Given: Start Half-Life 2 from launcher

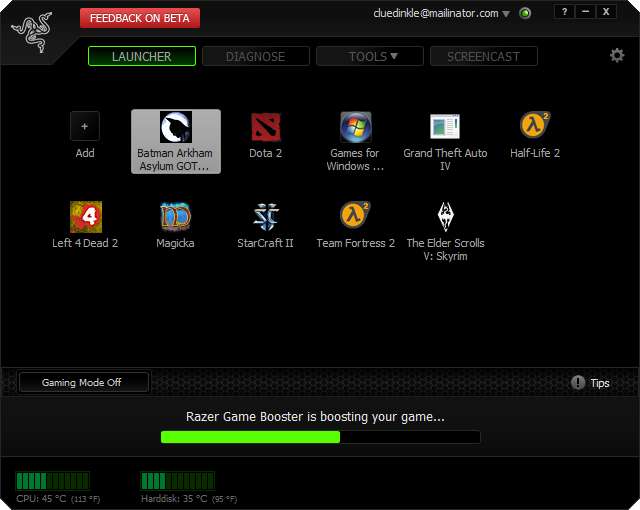Looking at the screenshot, I should (x=535, y=126).
